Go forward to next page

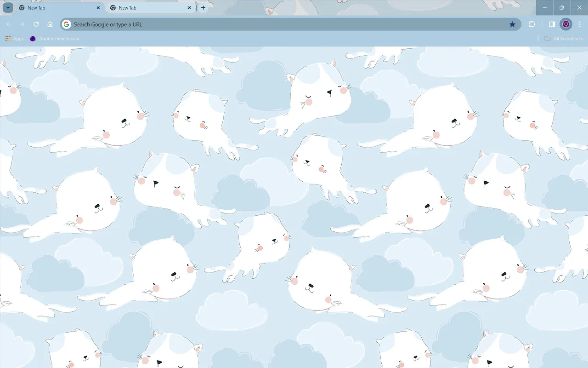click(x=23, y=24)
